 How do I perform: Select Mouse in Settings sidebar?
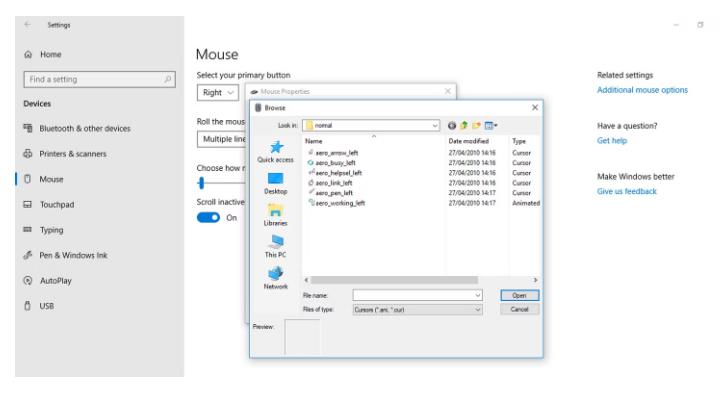point(44,179)
